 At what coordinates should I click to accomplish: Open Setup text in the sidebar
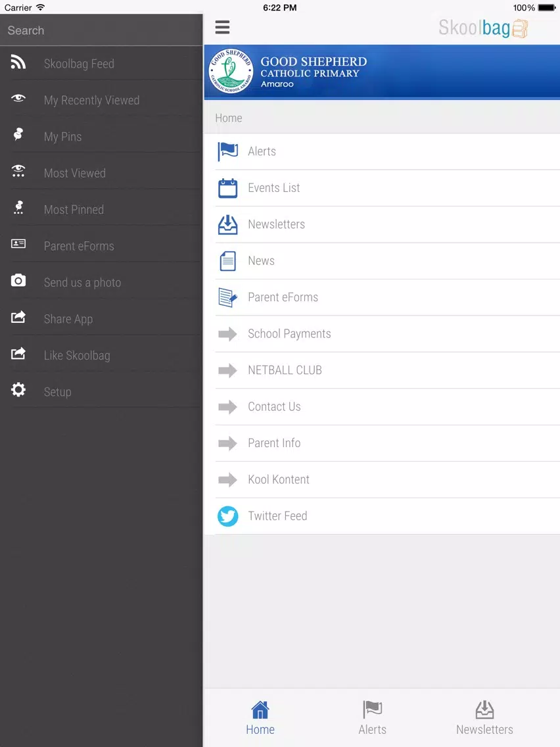(58, 392)
